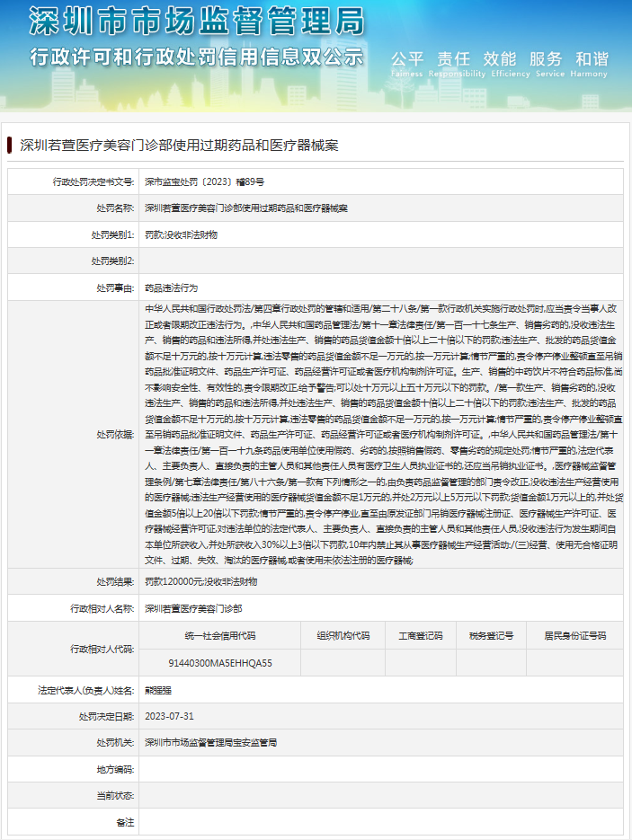Select the document number 深市监宝处罚〔2023〕稽89号

pyautogui.click(x=204, y=182)
